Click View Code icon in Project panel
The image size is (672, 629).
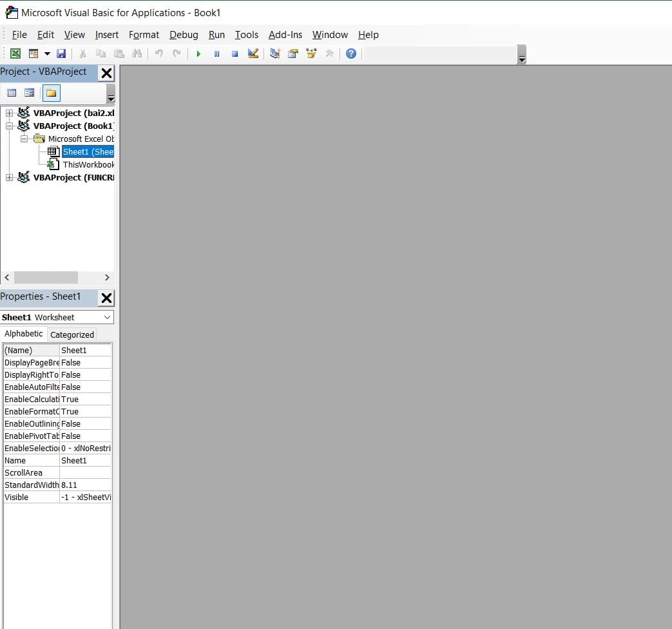click(12, 93)
